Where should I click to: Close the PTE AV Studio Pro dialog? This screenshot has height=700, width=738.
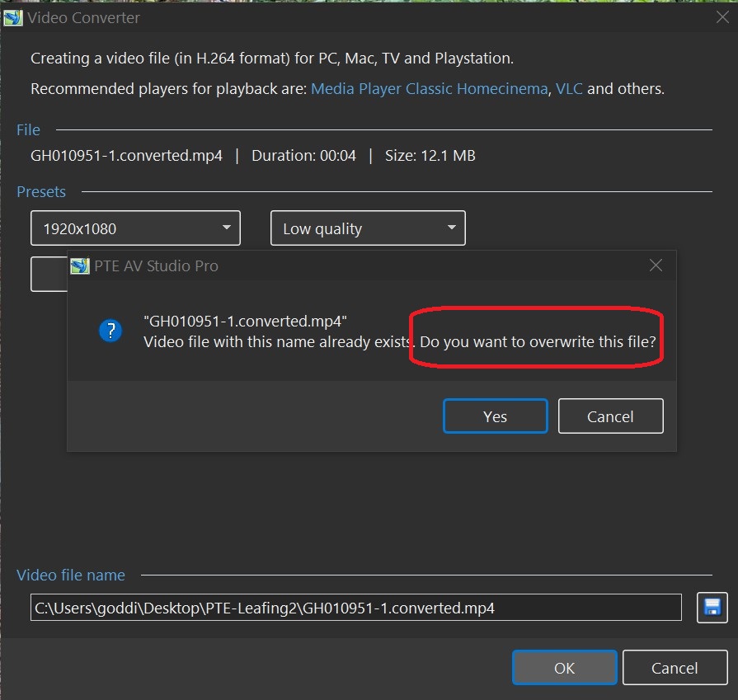[656, 265]
